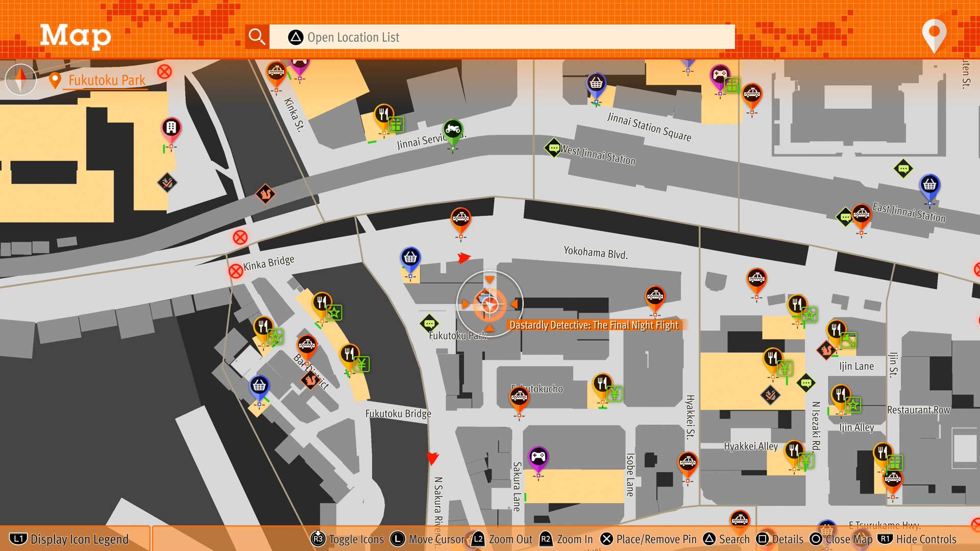This screenshot has height=551, width=980.
Task: Click the compass icon top left
Action: click(21, 80)
